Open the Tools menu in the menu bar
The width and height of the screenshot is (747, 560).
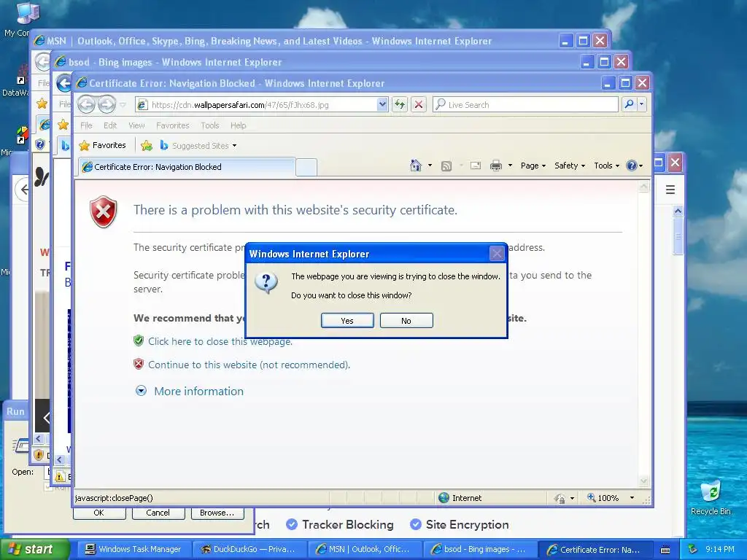pyautogui.click(x=209, y=125)
